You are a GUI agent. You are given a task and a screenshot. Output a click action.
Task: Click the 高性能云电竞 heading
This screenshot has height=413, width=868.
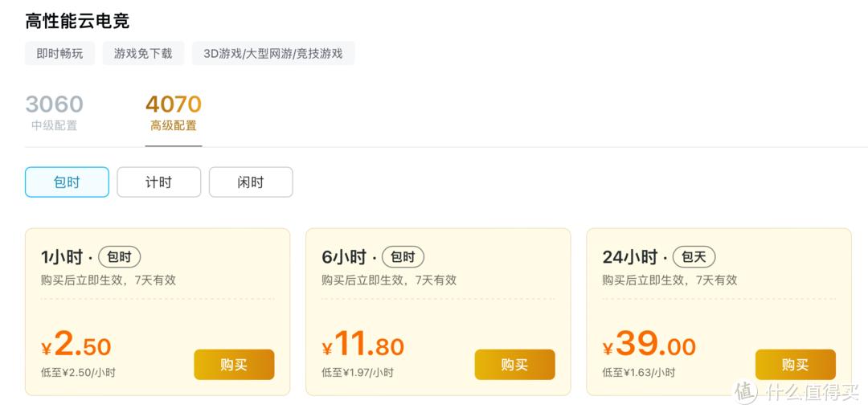pos(77,21)
